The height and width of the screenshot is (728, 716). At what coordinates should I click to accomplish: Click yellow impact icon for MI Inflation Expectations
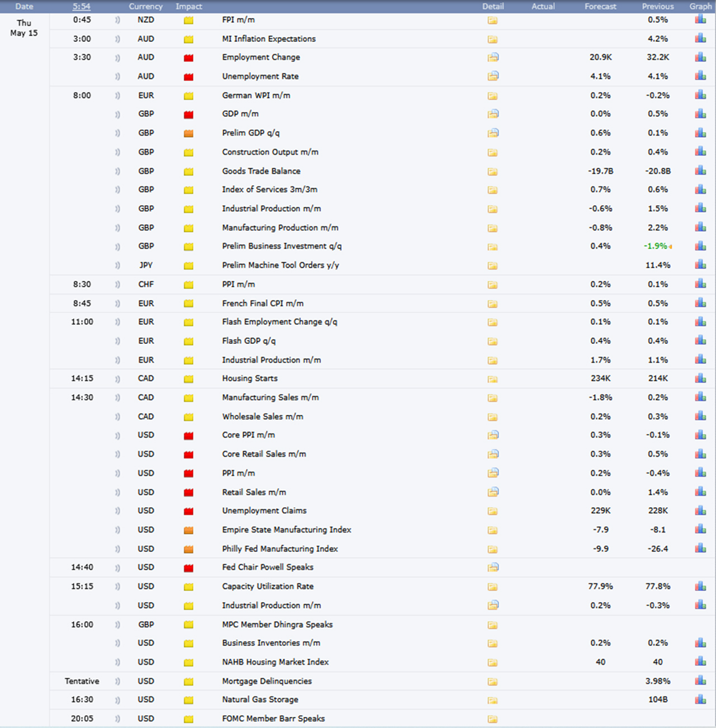click(189, 39)
